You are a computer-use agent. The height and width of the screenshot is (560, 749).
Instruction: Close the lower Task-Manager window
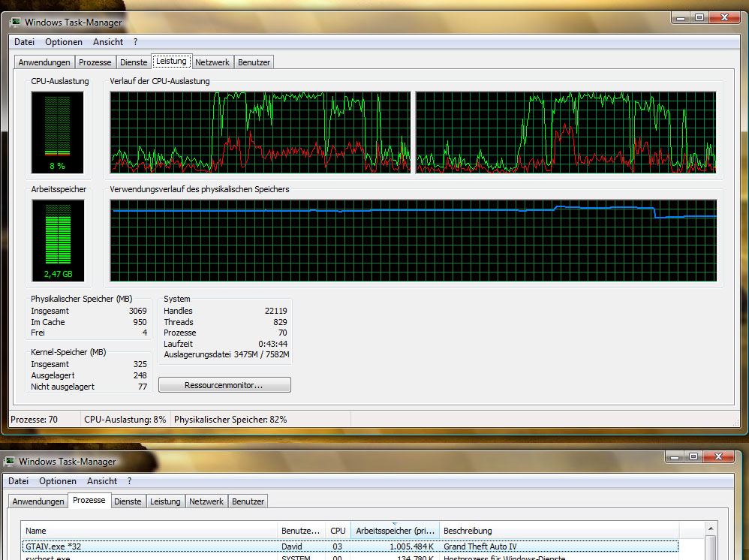718,457
